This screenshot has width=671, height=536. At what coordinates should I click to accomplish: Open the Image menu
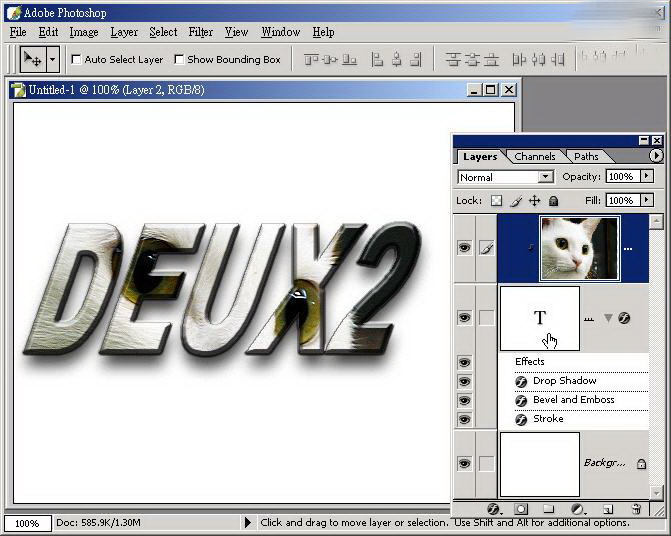[84, 32]
